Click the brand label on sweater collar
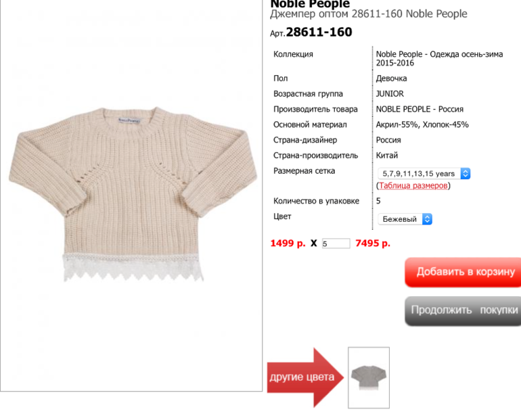Image resolution: width=521 pixels, height=420 pixels. click(130, 121)
